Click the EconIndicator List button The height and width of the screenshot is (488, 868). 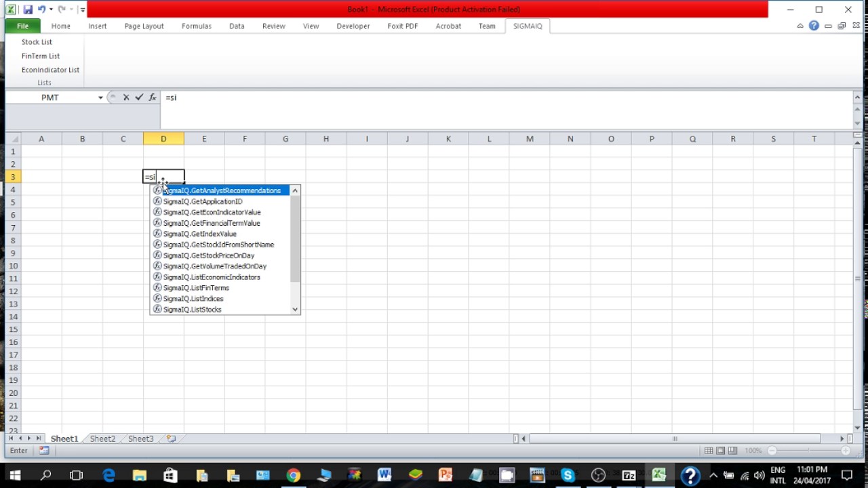pos(50,70)
